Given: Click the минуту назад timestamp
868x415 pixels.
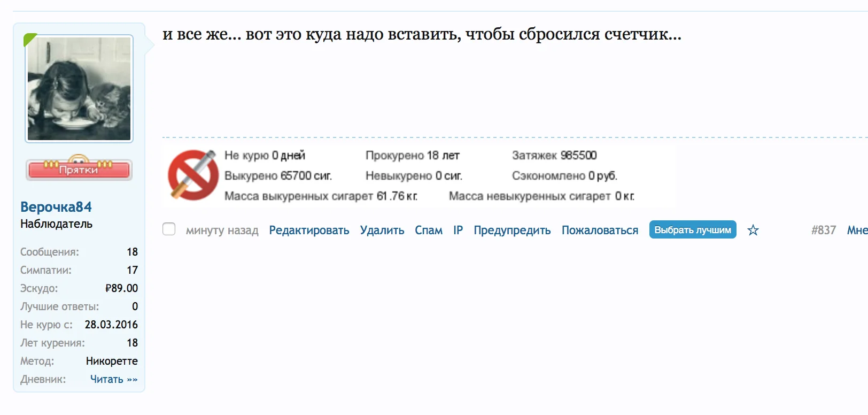Looking at the screenshot, I should click(222, 230).
